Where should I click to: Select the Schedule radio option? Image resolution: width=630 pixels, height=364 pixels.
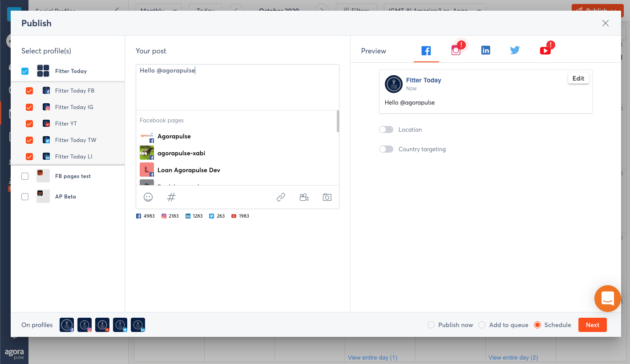click(537, 325)
